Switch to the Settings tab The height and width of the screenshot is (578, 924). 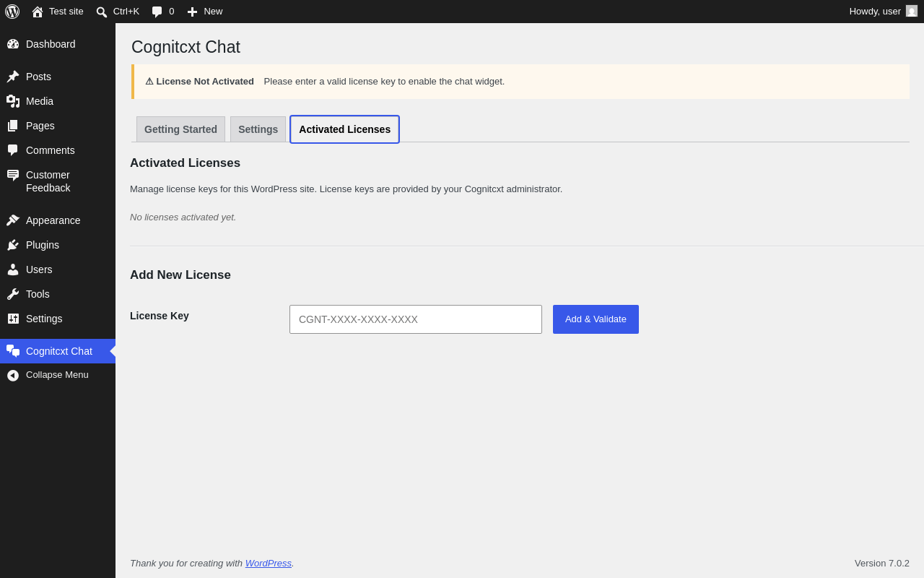(x=258, y=129)
